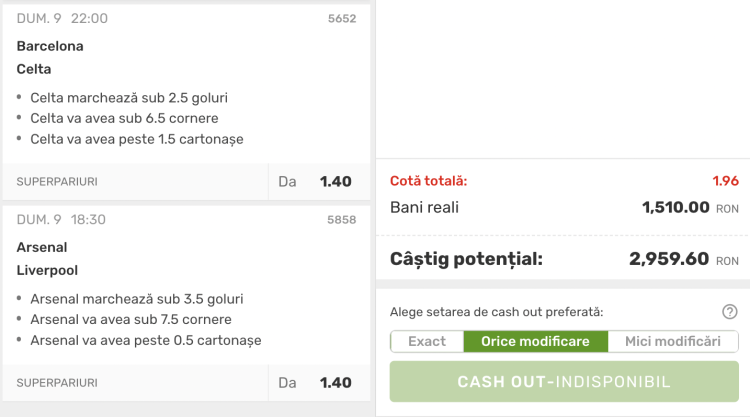This screenshot has height=417, width=750.
Task: Select the Celta marchează sub 2.5 goluri selection
Action: 130,98
